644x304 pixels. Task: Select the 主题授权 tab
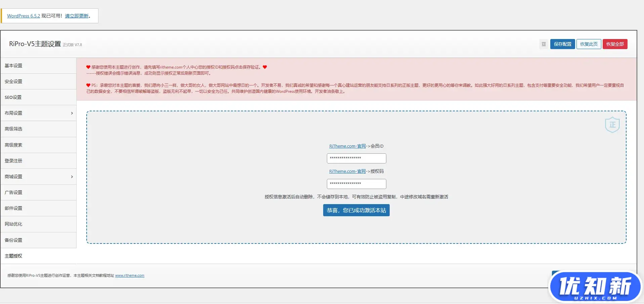38,256
